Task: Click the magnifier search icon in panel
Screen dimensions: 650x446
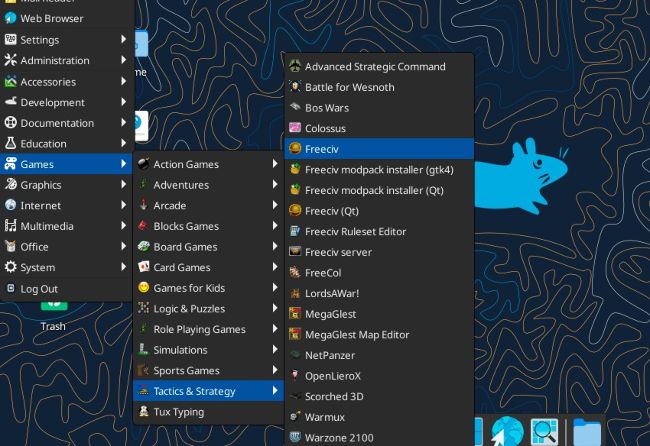Action: pos(544,432)
